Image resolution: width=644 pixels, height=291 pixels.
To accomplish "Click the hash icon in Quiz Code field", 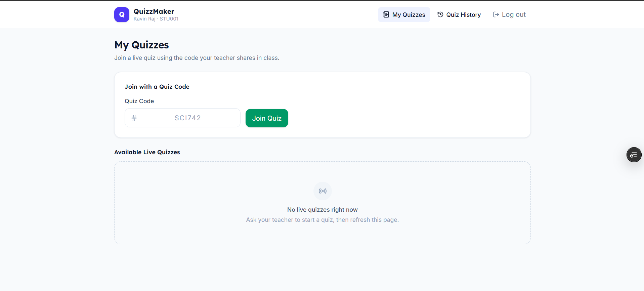I will click(134, 118).
